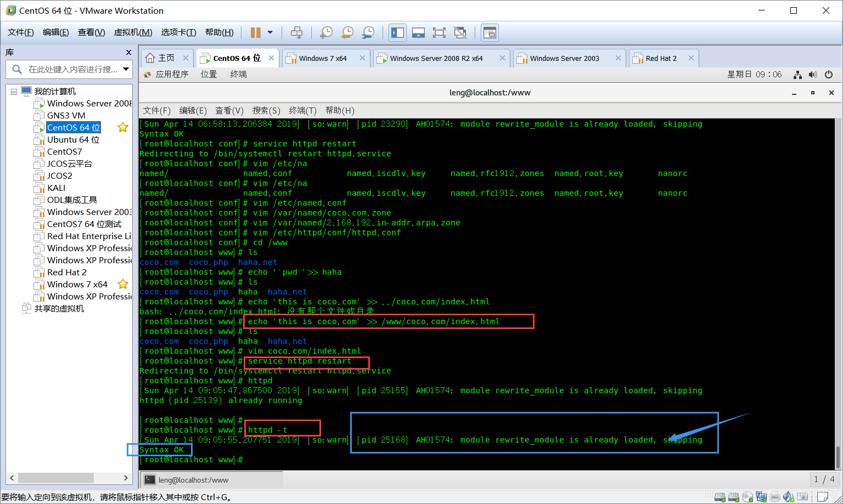Open the 终端 app menu in the top bar
This screenshot has height=504, width=843.
[x=238, y=74]
